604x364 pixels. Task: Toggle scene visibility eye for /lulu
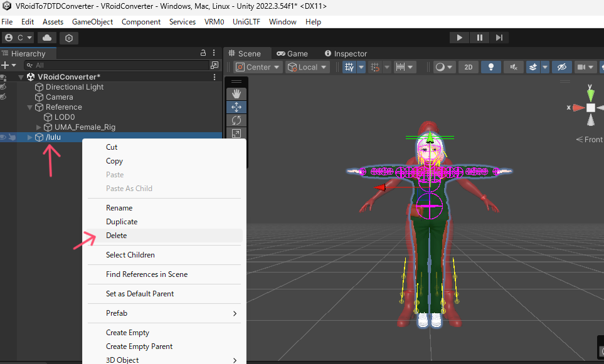(4, 137)
